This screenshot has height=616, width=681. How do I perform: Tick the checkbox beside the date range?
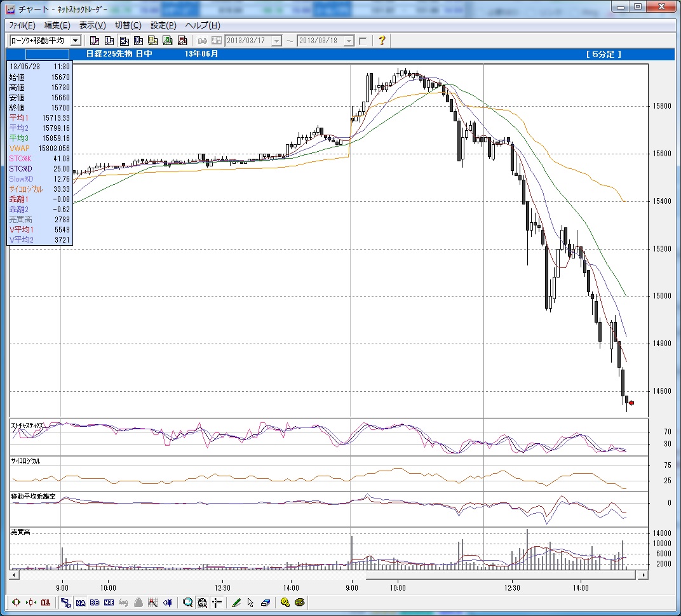point(363,41)
